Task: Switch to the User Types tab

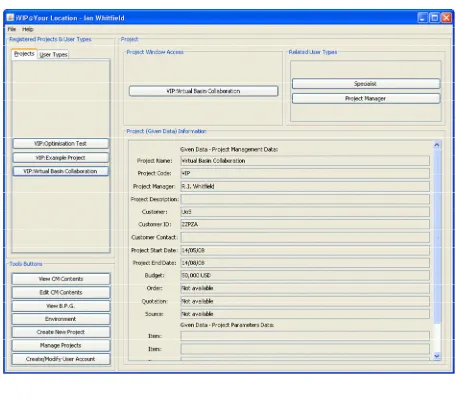Action: click(53, 54)
